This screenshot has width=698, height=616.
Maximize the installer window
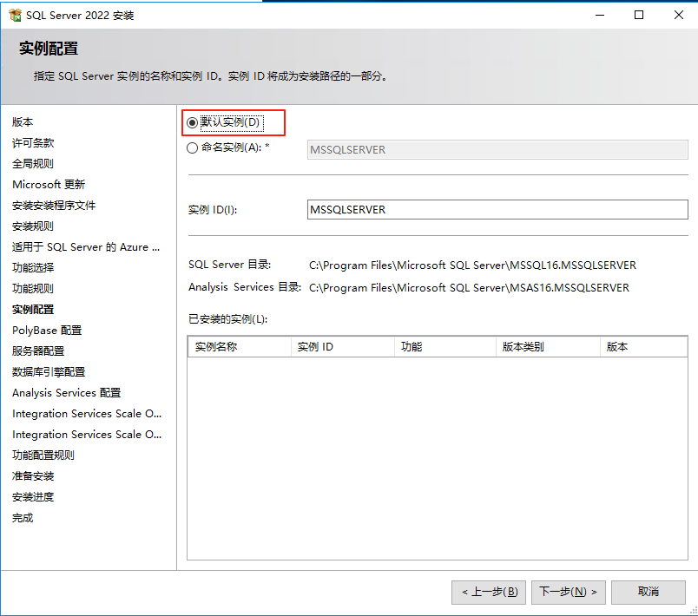point(639,15)
